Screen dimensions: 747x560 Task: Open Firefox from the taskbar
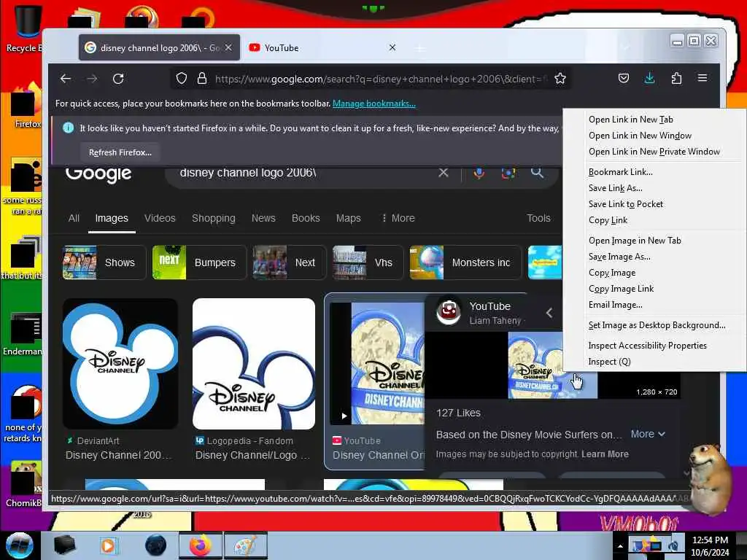[x=200, y=545]
